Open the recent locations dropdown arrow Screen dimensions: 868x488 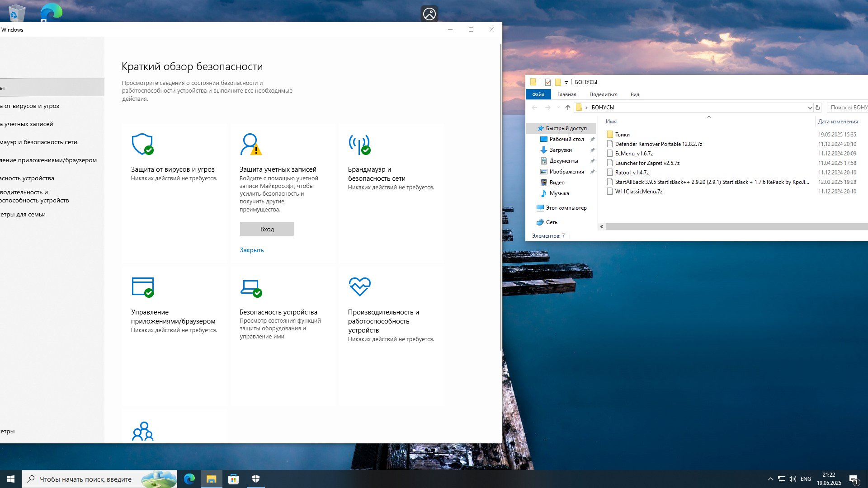[x=558, y=108]
